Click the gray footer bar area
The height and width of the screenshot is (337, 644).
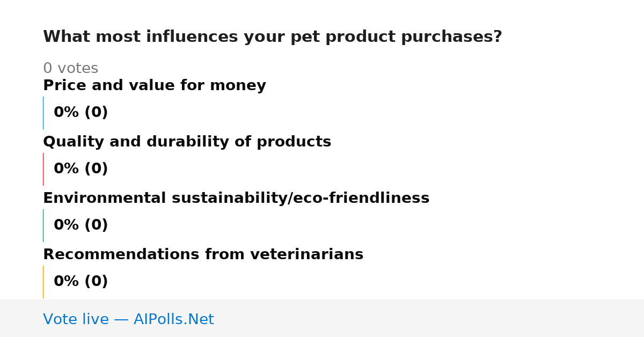pyautogui.click(x=322, y=318)
